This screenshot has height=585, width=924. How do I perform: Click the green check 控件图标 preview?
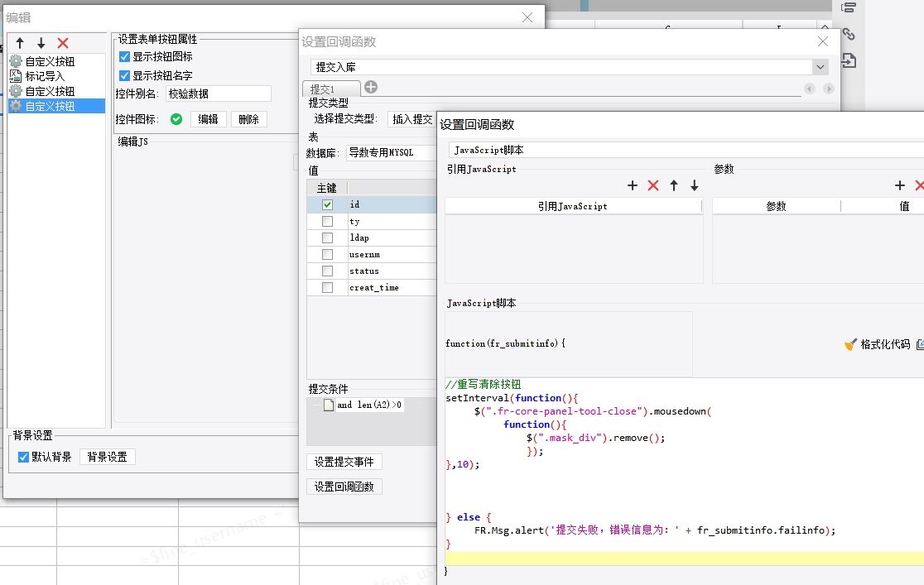176,119
